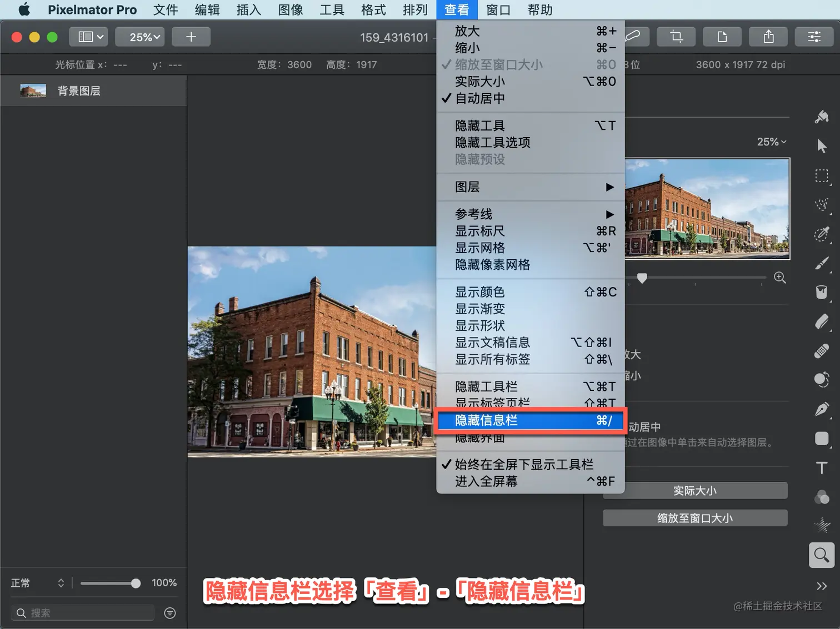The width and height of the screenshot is (840, 629).
Task: Open the 图像 menu
Action: coord(291,9)
